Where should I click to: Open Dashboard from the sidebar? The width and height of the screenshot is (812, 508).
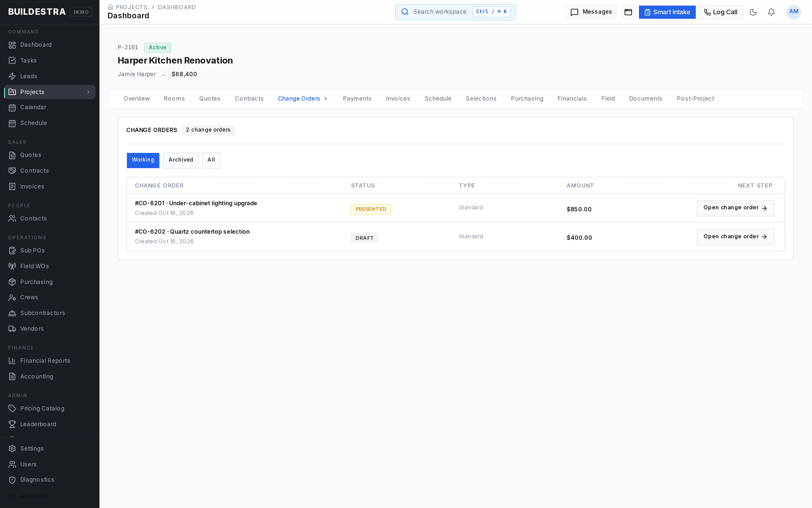[x=50, y=45]
